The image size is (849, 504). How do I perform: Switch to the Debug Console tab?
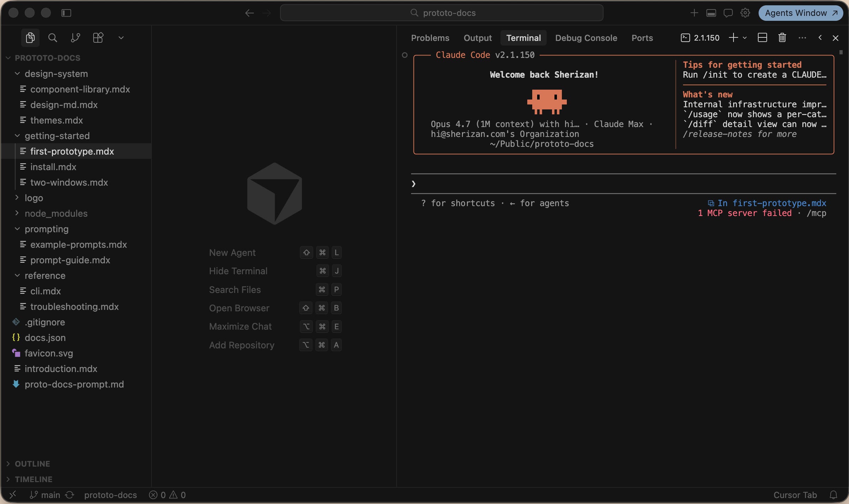[x=586, y=38]
